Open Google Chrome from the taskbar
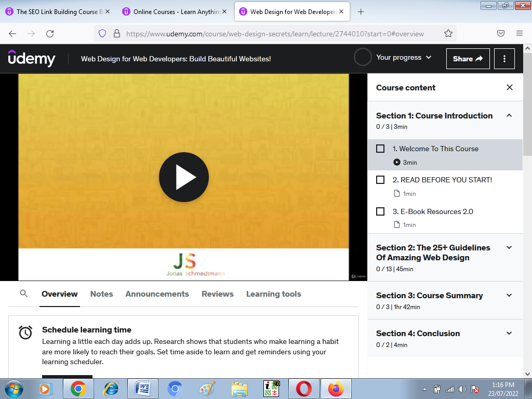This screenshot has height=399, width=532. click(x=78, y=389)
